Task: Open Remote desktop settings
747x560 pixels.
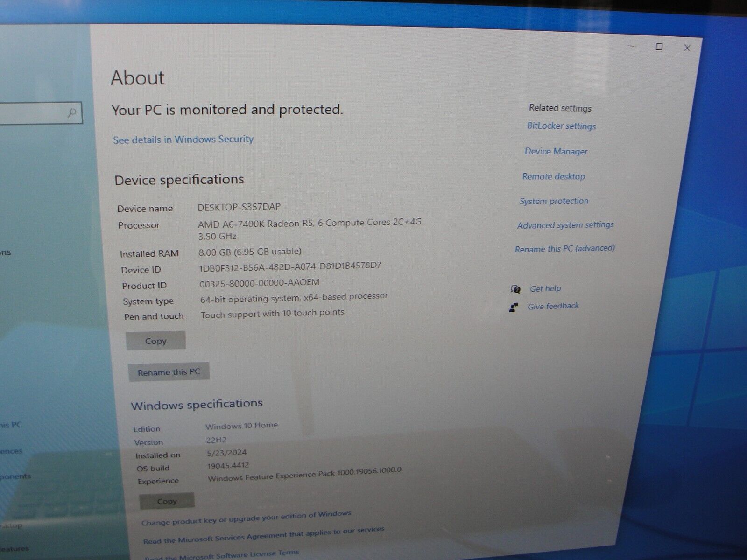Action: pyautogui.click(x=553, y=176)
